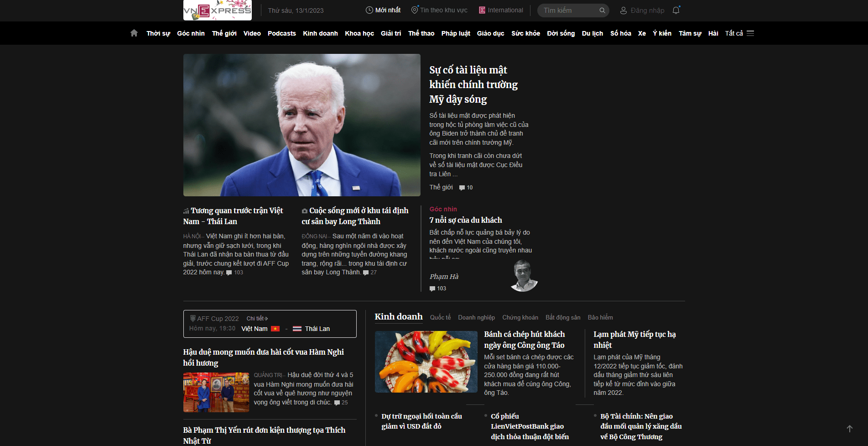Screen dimensions: 868x446
Task: Open Ý kiến section
Action: point(662,33)
